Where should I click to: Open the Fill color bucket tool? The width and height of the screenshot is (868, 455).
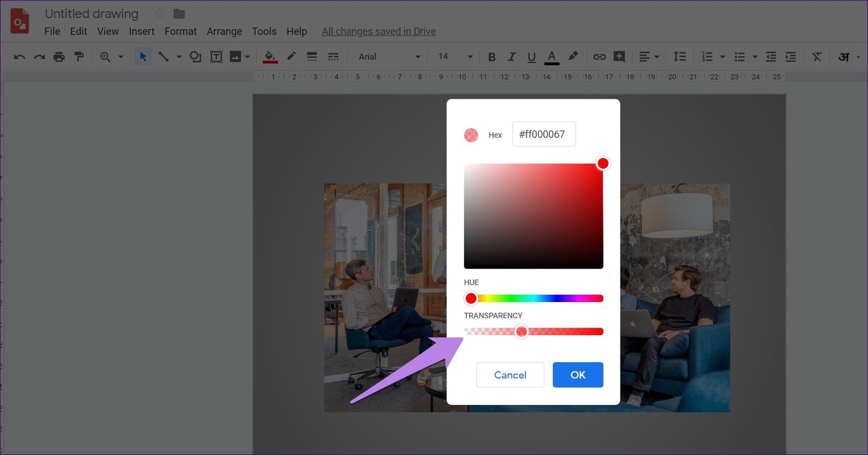[x=270, y=57]
